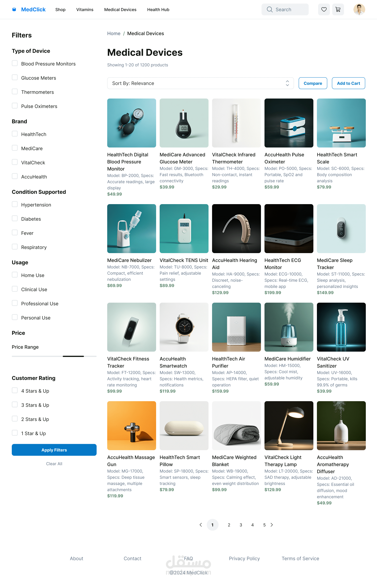377x588 pixels.
Task: Click the MedClick logo icon
Action: (14, 10)
